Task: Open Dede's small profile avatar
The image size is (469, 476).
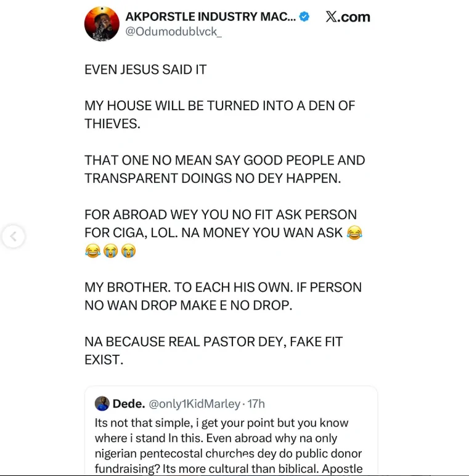Action: coord(102,404)
